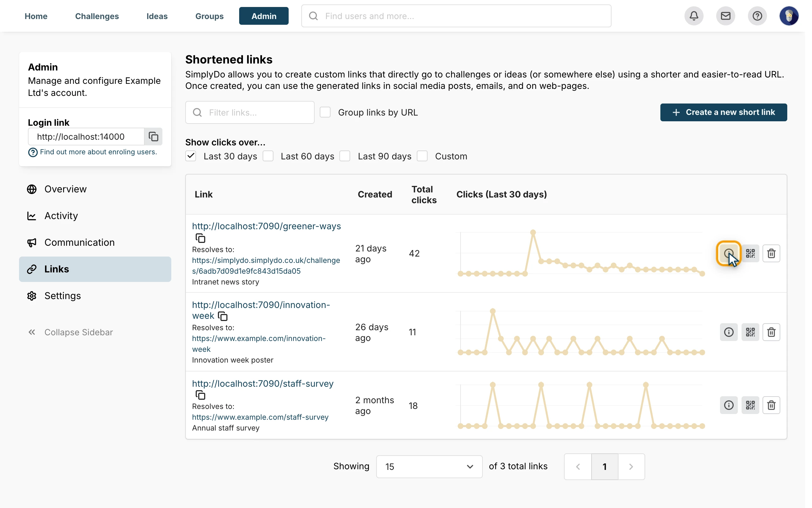Show info for greener-ways link
Viewport: 812px width, 508px height.
729,253
